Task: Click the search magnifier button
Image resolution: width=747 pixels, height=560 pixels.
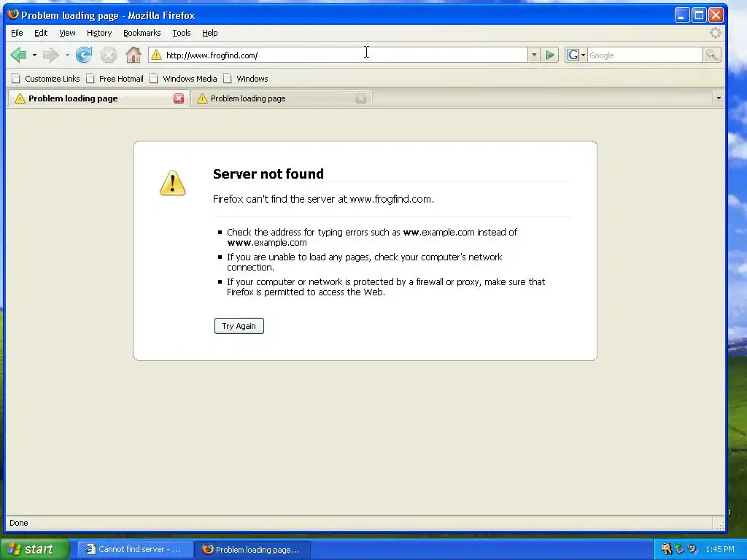Action: pos(712,55)
